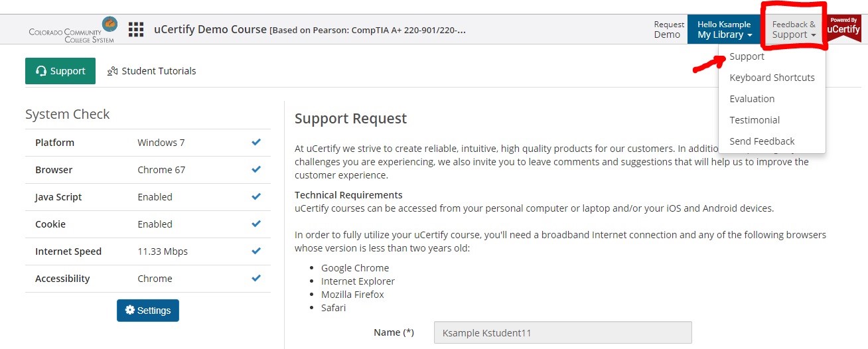Click the Accessibility row checkmark
Viewport: 868px width, 349px height.
[x=256, y=278]
